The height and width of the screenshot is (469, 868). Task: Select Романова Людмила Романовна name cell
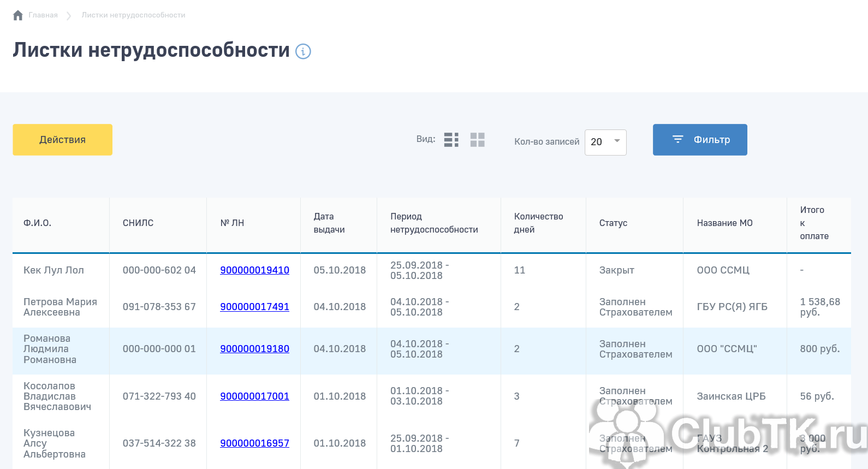coord(50,349)
